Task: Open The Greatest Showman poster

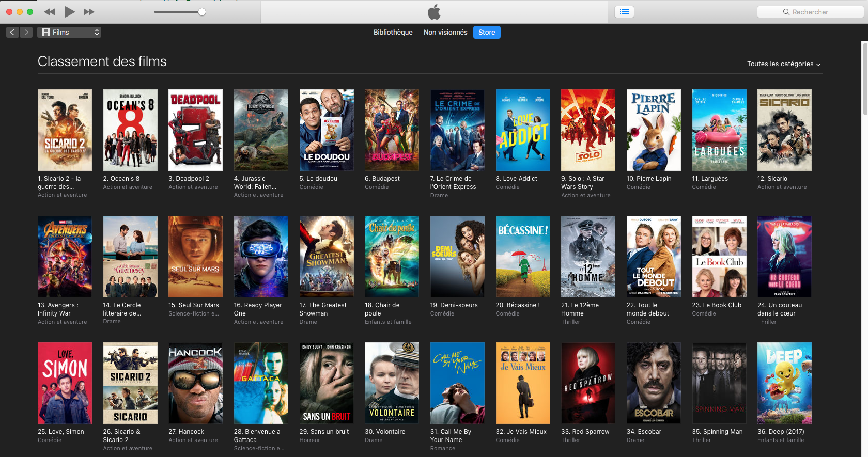Action: [x=327, y=257]
